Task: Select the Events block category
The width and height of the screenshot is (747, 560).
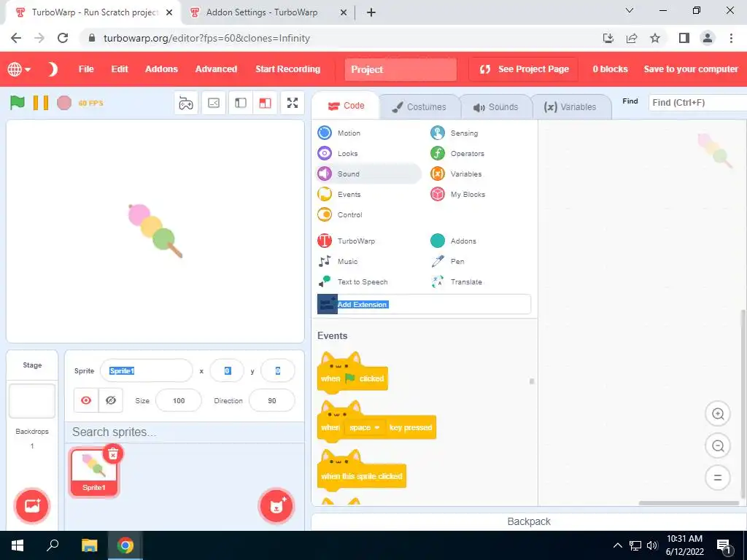Action: [340, 194]
